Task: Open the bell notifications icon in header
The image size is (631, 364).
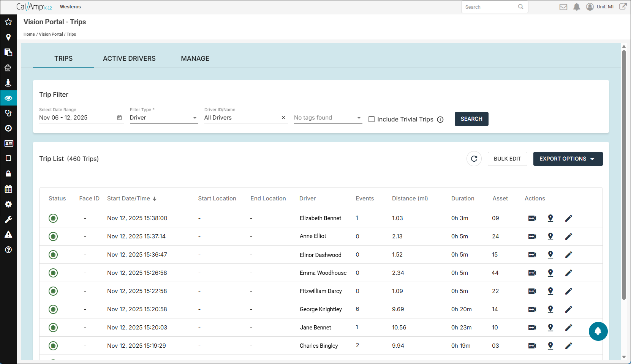Action: coord(577,7)
